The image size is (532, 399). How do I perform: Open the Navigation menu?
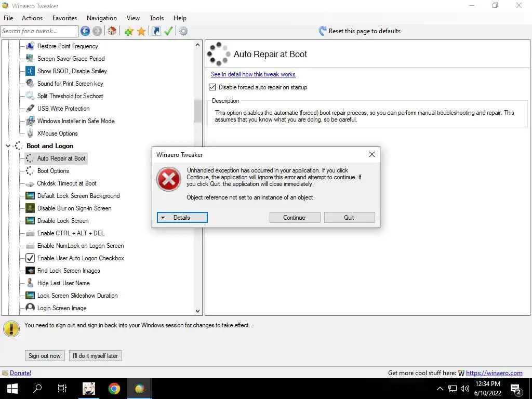(x=102, y=18)
